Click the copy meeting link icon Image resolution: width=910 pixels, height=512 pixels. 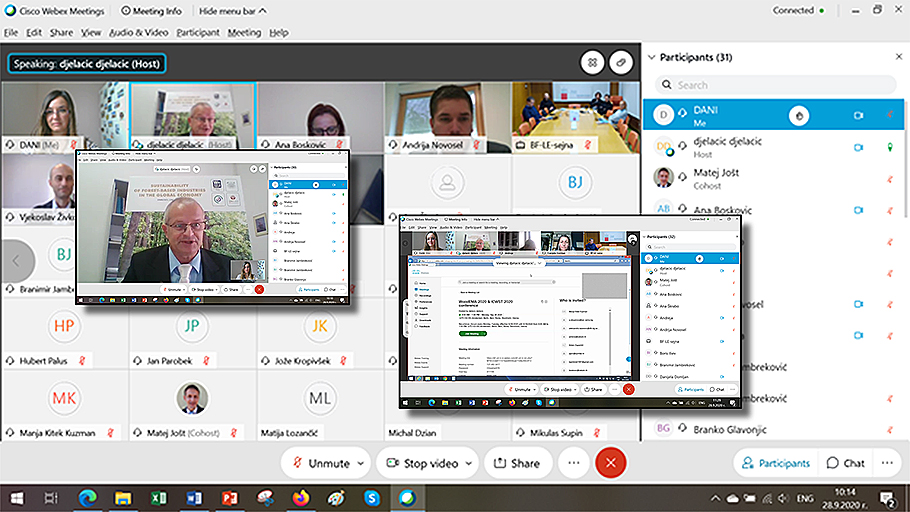621,63
